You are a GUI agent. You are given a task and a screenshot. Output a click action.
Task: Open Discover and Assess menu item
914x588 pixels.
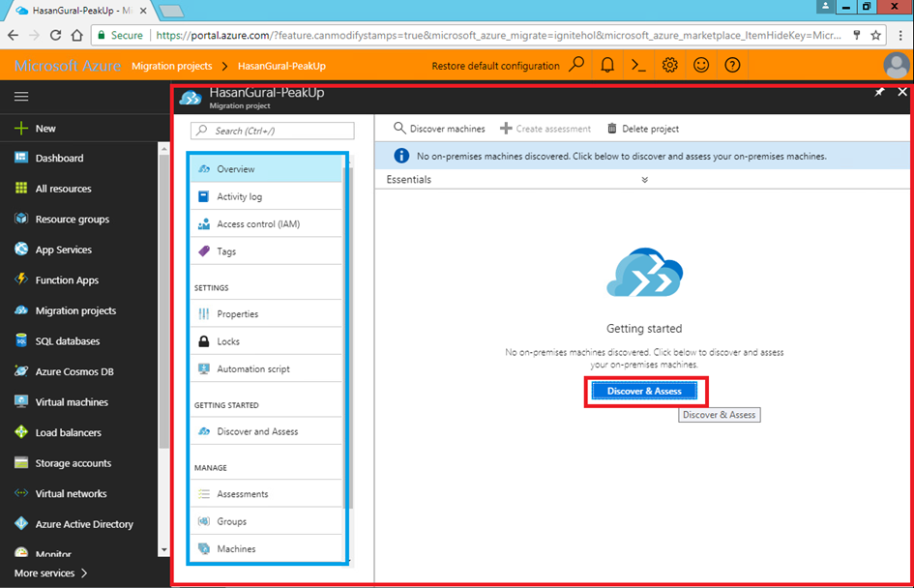266,431
